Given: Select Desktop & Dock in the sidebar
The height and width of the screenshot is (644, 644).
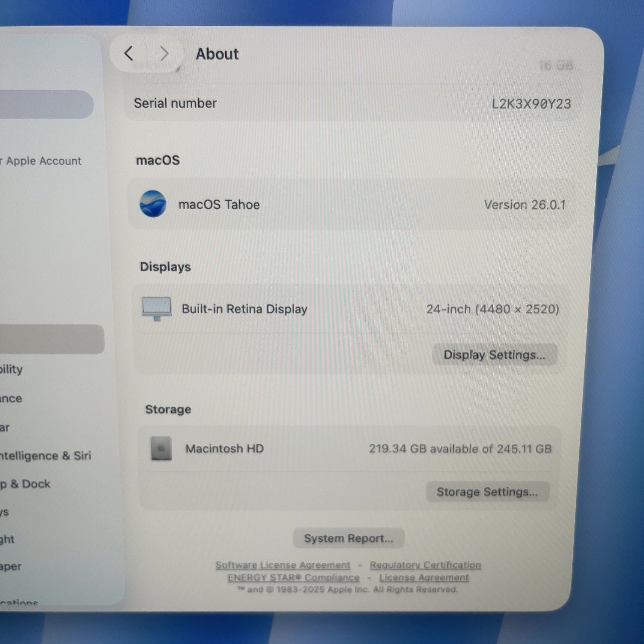Looking at the screenshot, I should pos(26,484).
